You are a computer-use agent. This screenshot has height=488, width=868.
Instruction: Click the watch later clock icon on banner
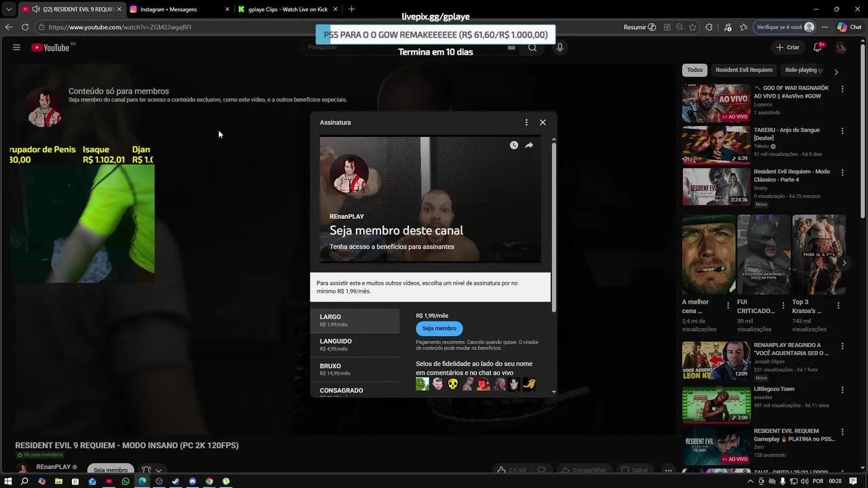(514, 145)
